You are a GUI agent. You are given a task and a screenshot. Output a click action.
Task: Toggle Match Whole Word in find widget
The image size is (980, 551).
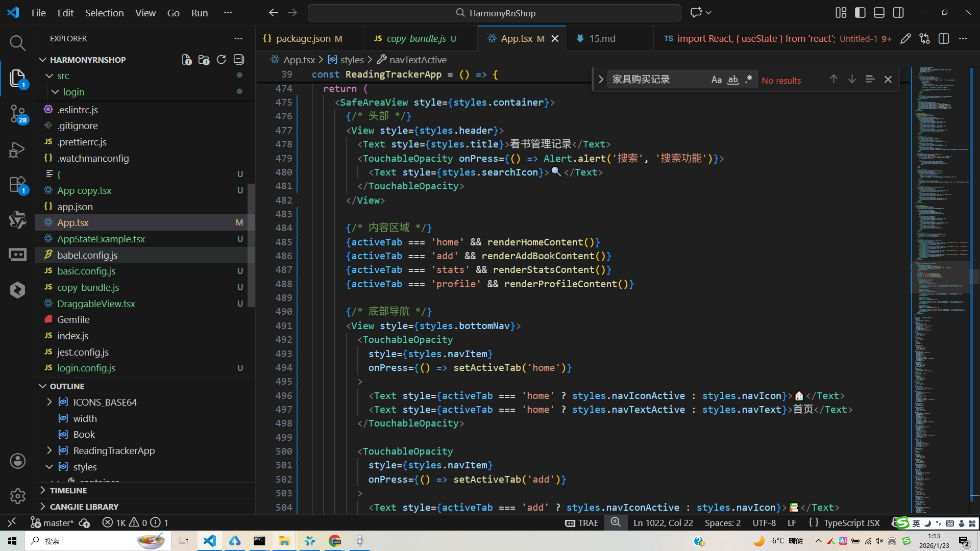733,80
